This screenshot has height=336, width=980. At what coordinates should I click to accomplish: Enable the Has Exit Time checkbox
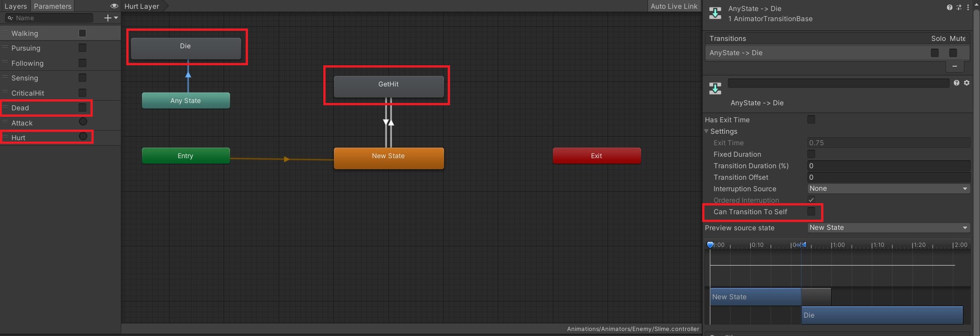(x=811, y=120)
